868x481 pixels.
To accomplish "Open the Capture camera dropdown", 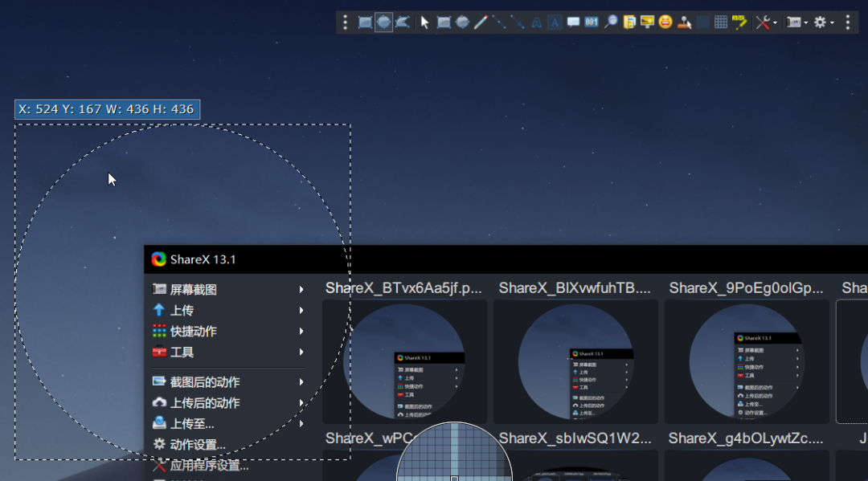I will point(798,22).
